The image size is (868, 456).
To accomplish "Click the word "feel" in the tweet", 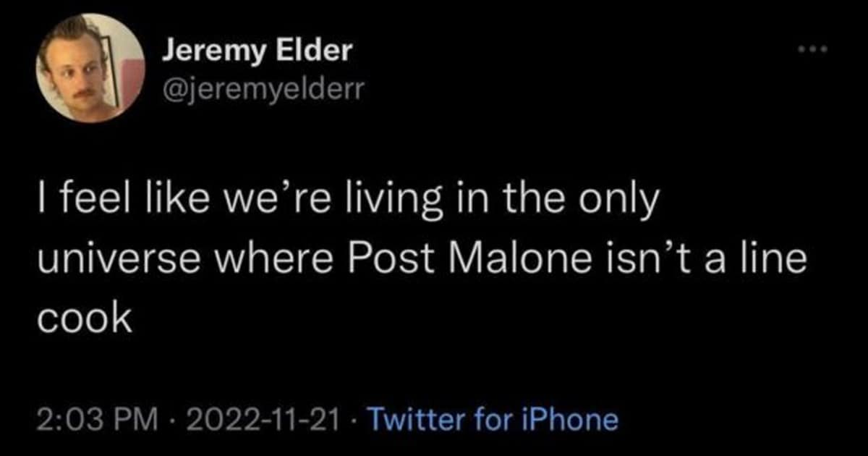I will (90, 200).
